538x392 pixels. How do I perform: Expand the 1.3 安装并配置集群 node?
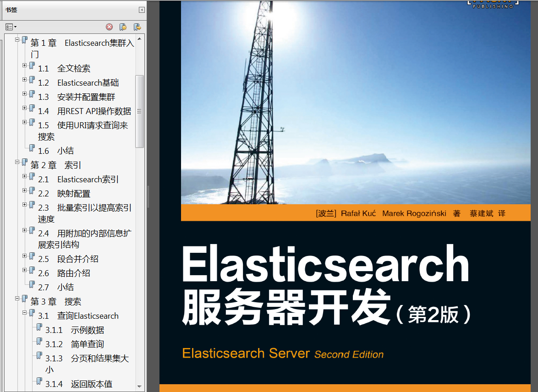[25, 93]
